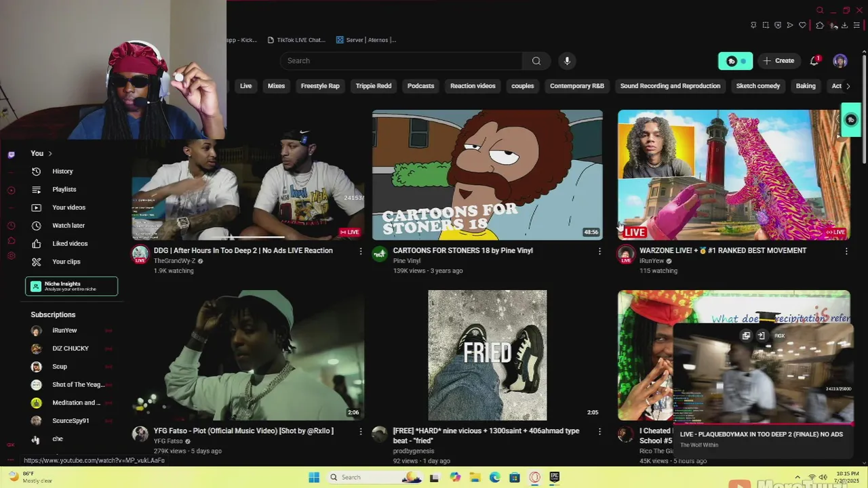Click the Create button
This screenshot has width=868, height=488.
(778, 61)
